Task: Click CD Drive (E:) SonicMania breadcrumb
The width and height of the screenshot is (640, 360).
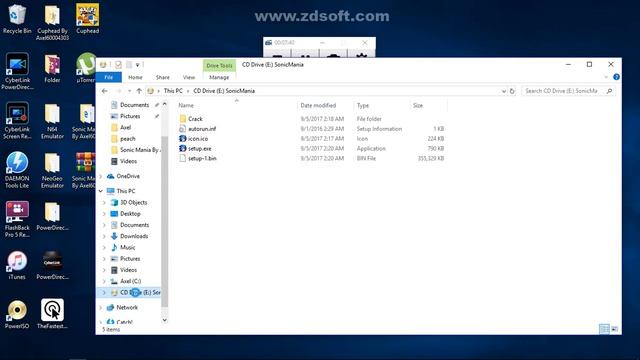Action: (224, 91)
